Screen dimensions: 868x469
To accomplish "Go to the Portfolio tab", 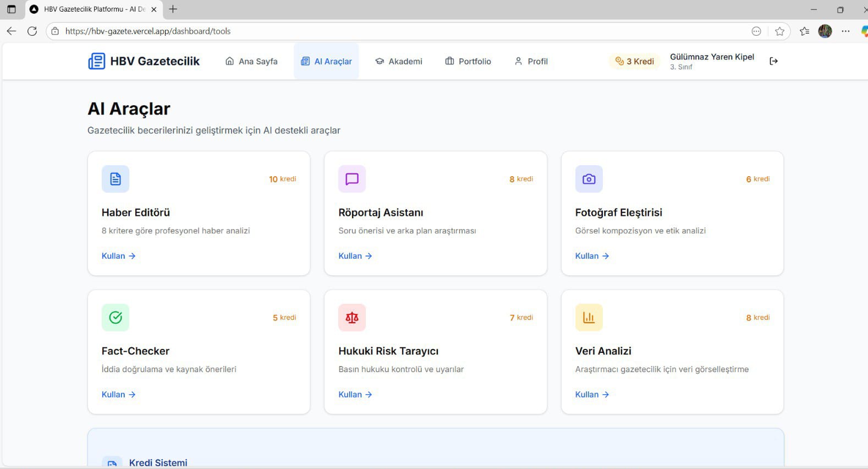I will click(468, 61).
